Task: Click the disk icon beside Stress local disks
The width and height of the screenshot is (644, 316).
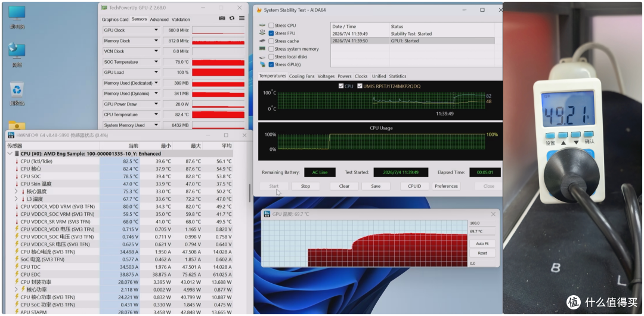Action: point(262,57)
